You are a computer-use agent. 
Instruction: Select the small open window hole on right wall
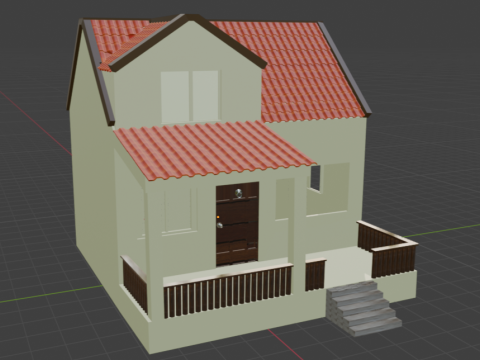(315, 178)
